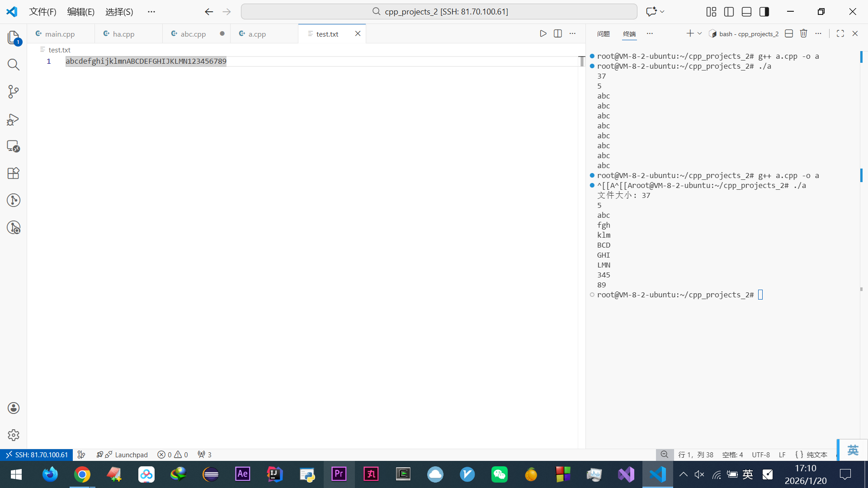Open Extensions view

(13, 174)
